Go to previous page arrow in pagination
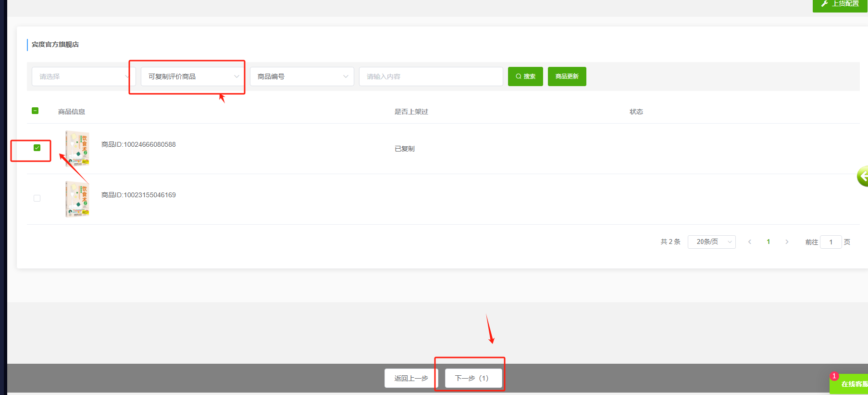 750,242
